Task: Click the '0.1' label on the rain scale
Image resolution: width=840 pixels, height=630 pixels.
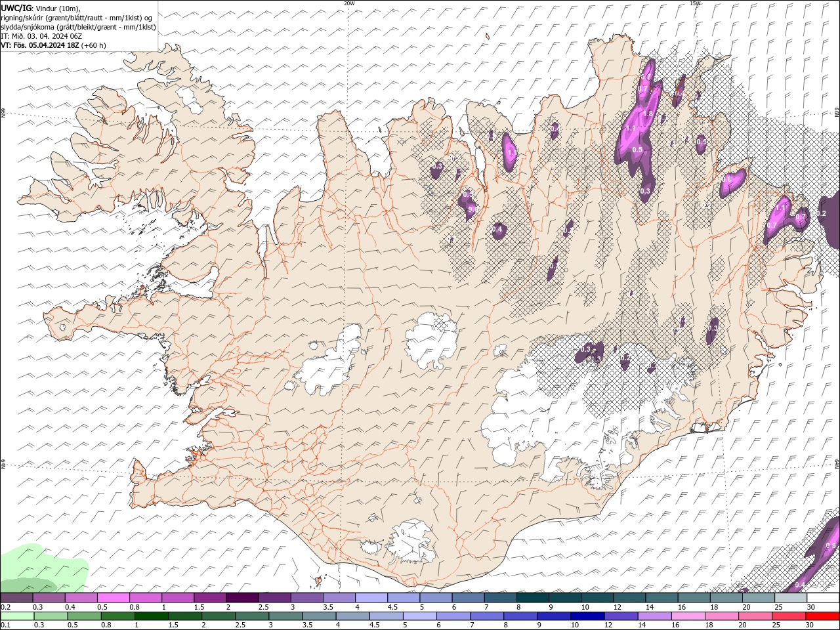Action: (x=5, y=625)
